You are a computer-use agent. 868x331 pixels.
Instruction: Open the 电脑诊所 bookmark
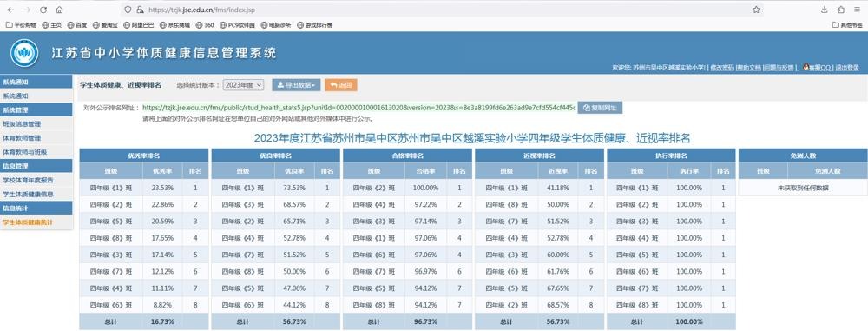point(276,25)
